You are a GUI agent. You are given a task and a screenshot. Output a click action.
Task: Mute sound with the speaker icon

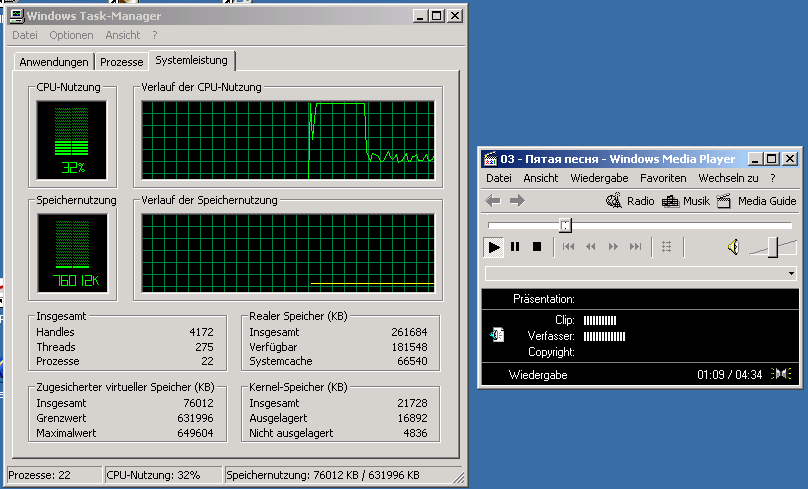tap(733, 246)
